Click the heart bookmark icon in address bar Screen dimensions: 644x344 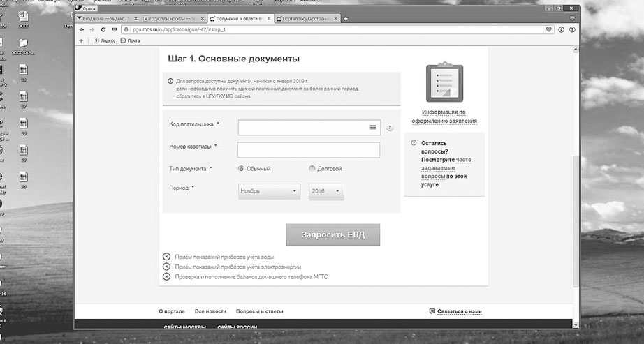(549, 30)
